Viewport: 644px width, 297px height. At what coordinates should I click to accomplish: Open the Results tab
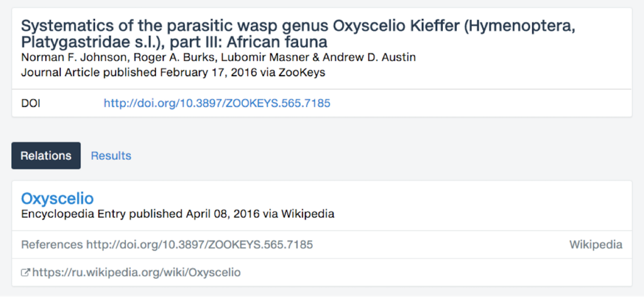point(111,155)
